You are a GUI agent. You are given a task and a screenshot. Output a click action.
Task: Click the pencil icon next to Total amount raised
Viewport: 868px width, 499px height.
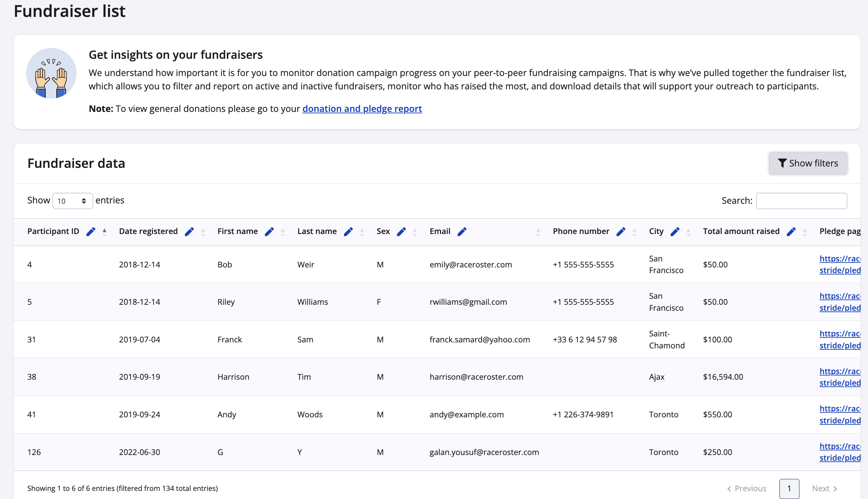(791, 232)
